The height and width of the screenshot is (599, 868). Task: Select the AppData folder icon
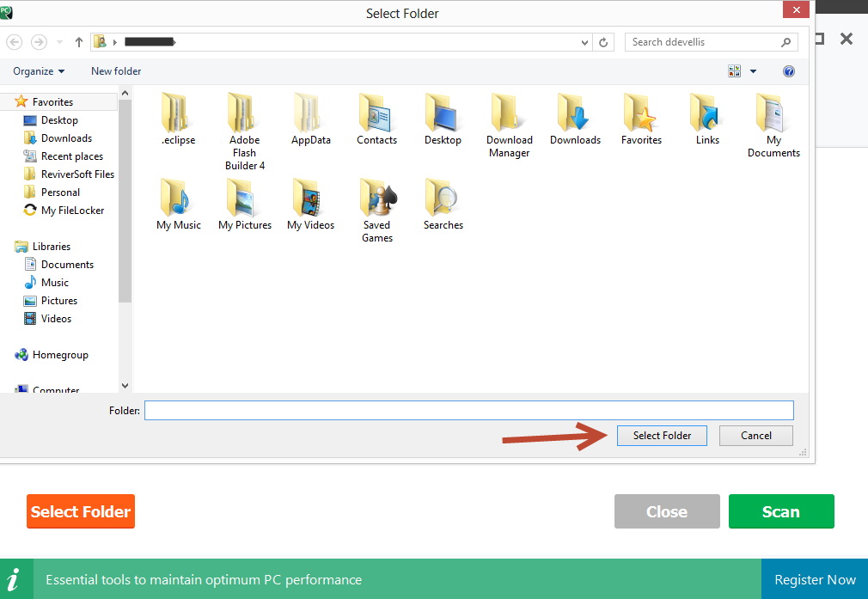pos(308,113)
